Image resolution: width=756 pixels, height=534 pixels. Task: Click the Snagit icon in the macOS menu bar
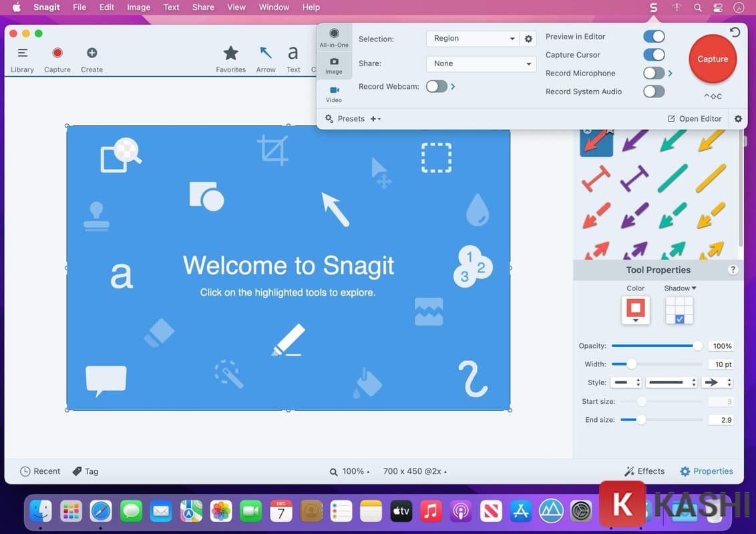[x=653, y=7]
